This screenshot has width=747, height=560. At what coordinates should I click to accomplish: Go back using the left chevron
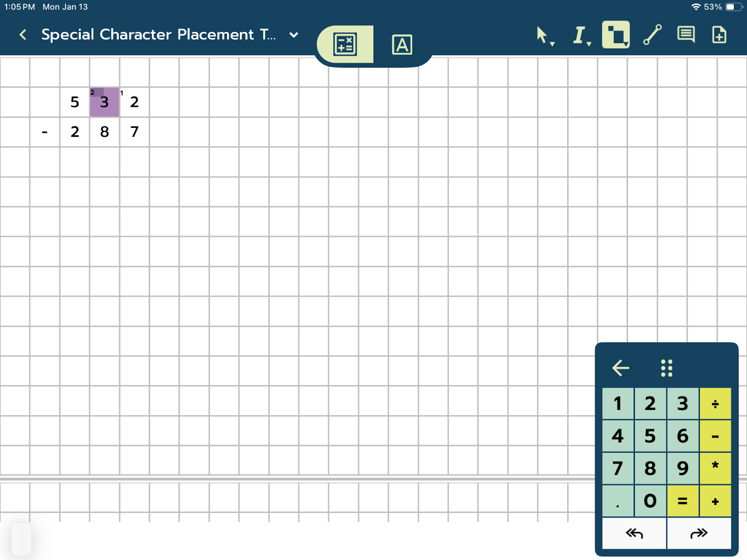coord(23,35)
